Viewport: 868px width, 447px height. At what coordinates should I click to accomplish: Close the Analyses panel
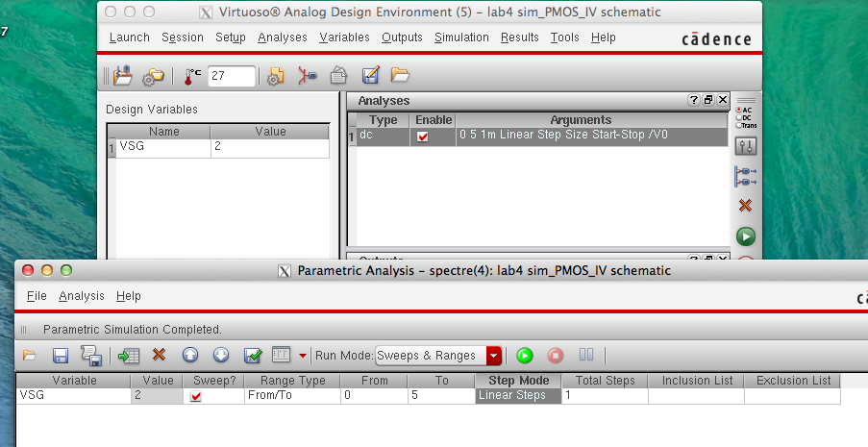tap(723, 100)
